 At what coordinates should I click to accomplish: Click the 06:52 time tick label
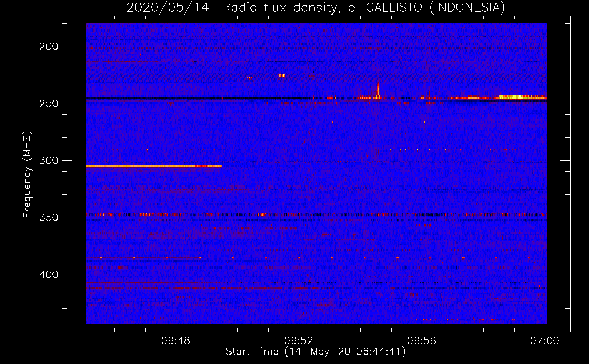click(299, 341)
